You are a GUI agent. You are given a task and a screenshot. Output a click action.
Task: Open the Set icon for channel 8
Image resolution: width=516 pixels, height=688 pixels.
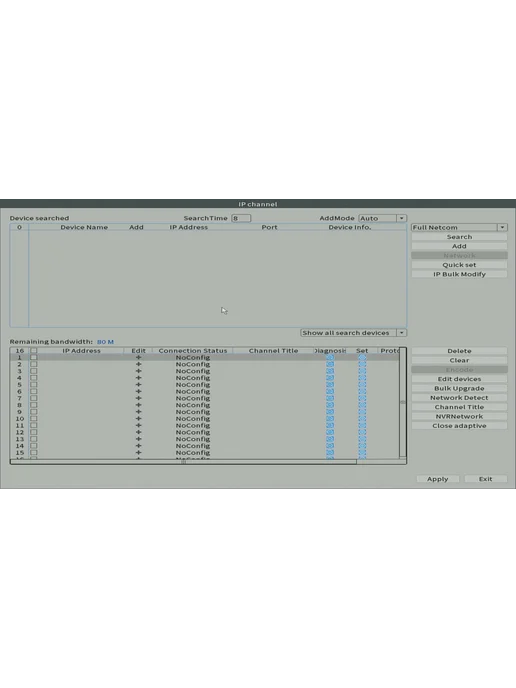coord(362,405)
